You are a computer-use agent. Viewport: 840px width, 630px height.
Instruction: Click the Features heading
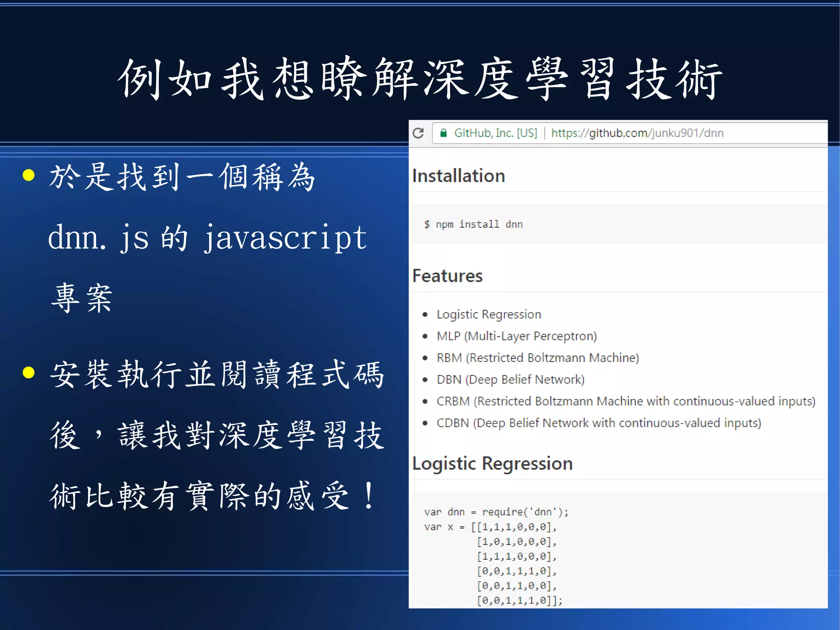tap(447, 276)
